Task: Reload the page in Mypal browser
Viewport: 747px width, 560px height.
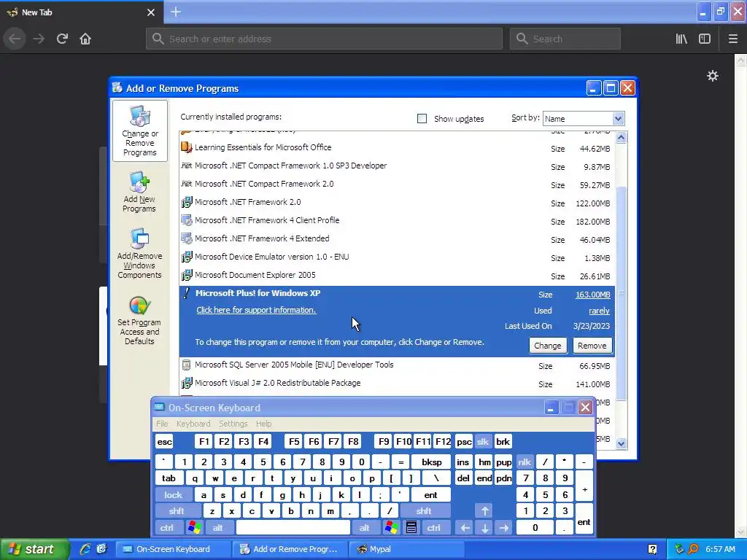Action: point(62,39)
